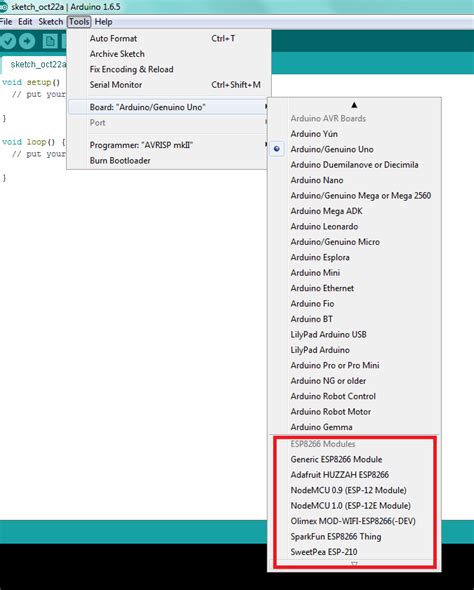Click the New sketch toolbar icon
Viewport: 474px width, 590px height.
click(50, 41)
